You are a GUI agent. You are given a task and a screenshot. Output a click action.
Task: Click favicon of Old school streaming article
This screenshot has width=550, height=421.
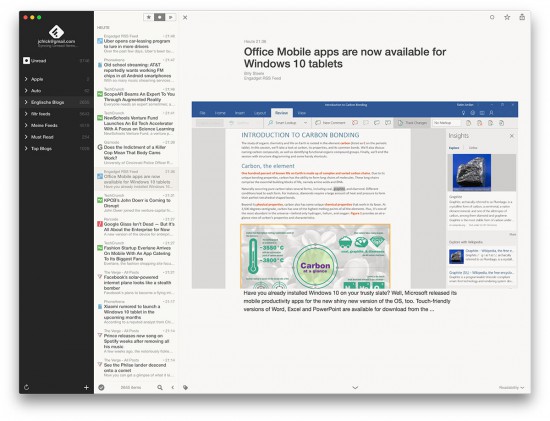(100, 65)
